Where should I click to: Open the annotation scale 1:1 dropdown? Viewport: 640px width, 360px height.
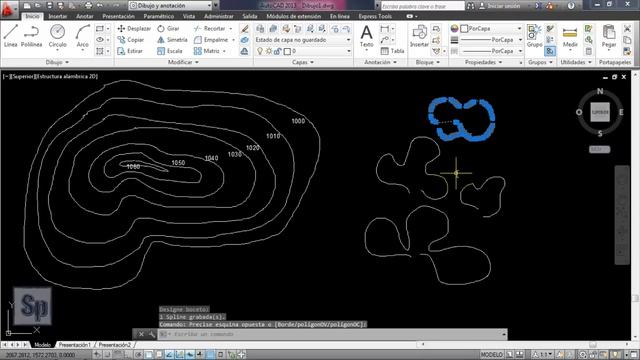tap(543, 354)
